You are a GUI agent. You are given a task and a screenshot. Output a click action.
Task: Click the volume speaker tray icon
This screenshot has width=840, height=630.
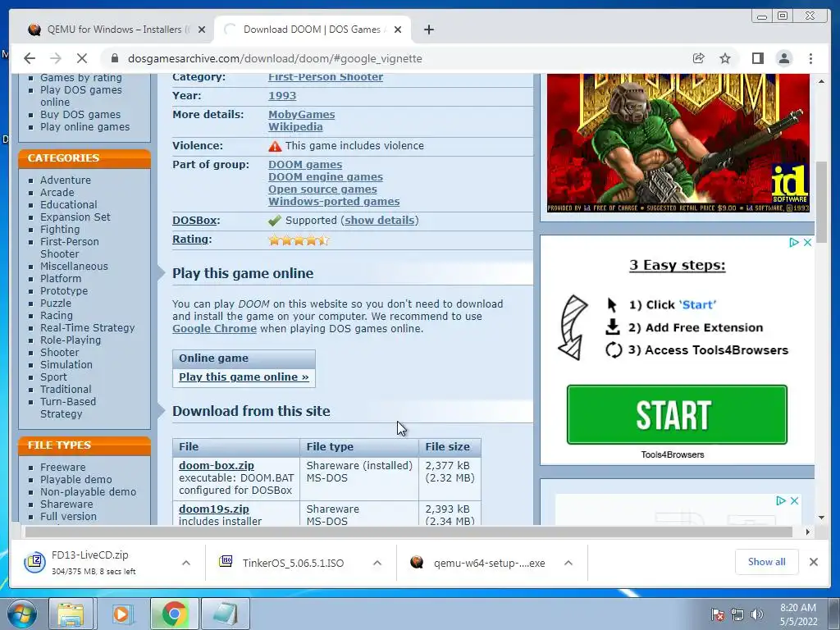click(757, 614)
